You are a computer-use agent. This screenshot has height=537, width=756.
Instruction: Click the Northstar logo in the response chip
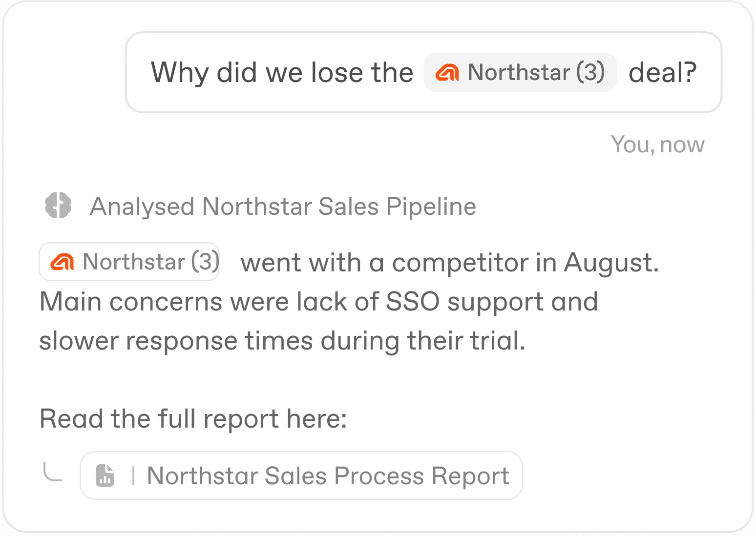pyautogui.click(x=63, y=262)
